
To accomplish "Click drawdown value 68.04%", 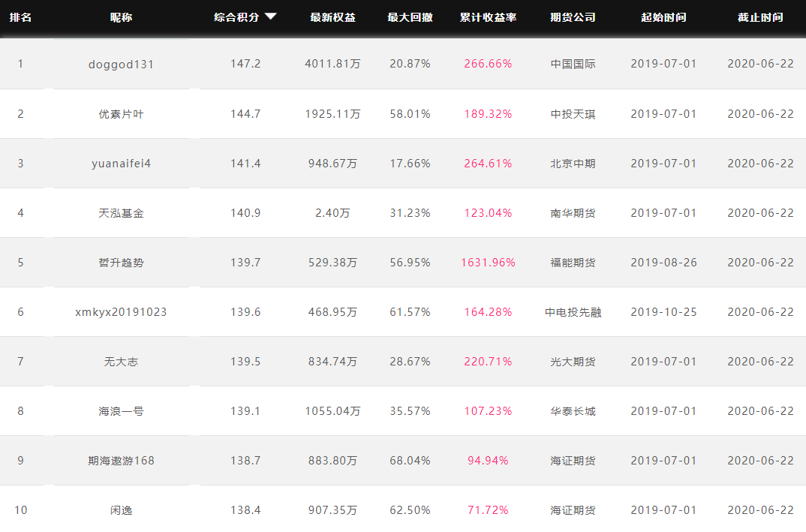I will point(410,461).
